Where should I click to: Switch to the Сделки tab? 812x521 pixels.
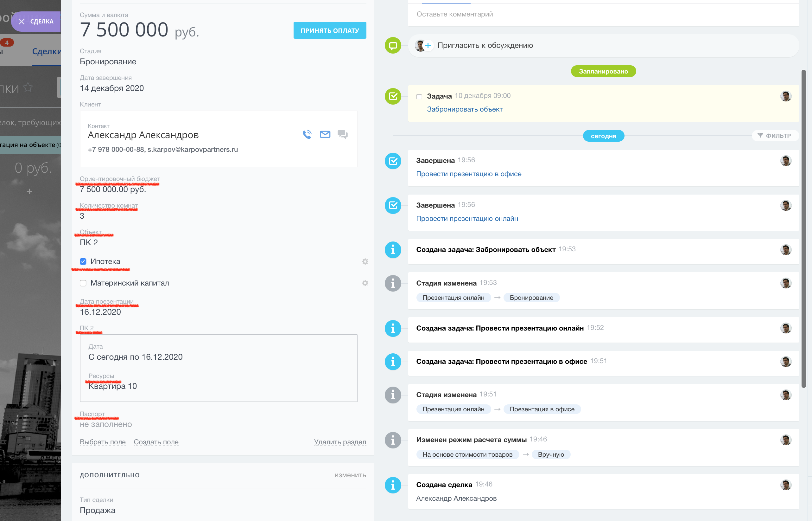[x=46, y=51]
